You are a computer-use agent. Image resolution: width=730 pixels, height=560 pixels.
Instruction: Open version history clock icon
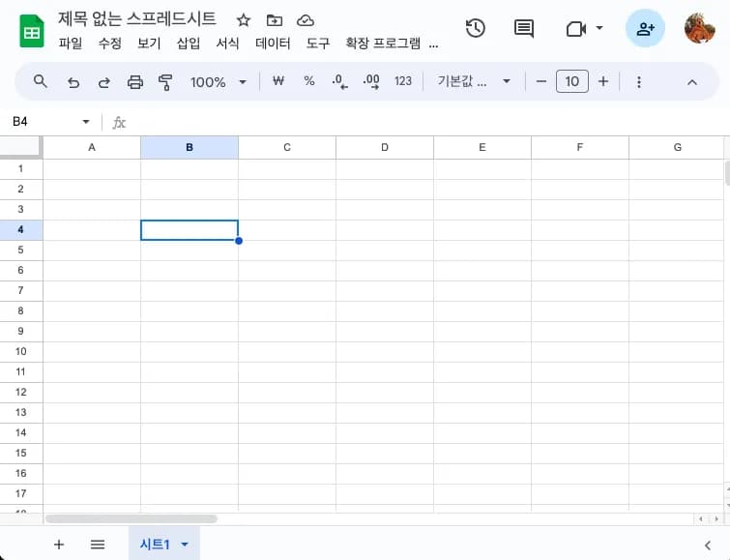(475, 28)
